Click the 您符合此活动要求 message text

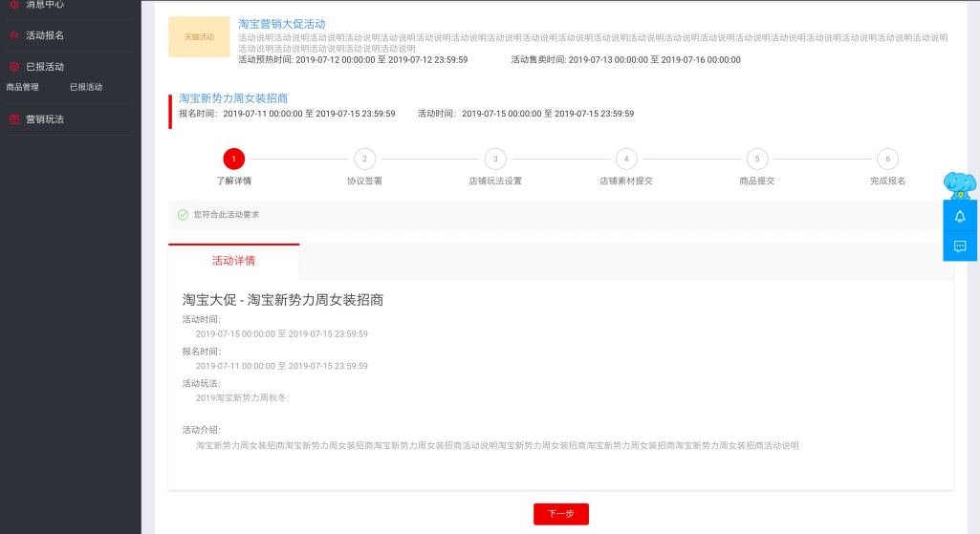point(227,215)
